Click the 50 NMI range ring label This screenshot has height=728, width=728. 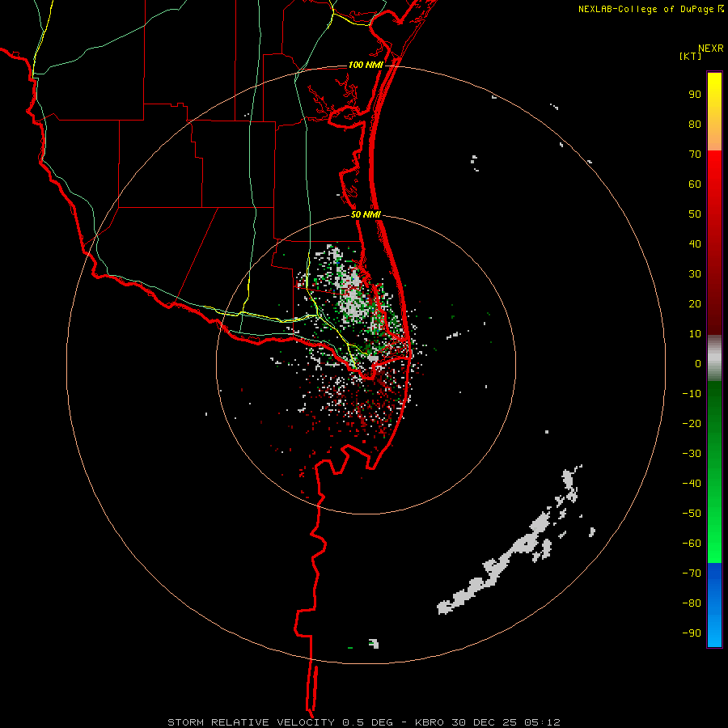[x=366, y=214]
